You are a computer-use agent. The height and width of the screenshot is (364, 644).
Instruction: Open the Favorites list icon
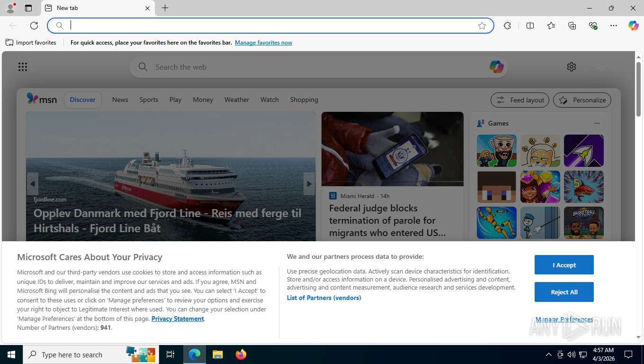click(x=551, y=26)
